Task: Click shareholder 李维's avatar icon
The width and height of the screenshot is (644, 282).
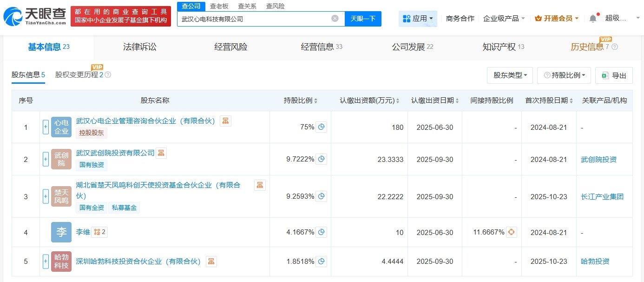Action: coord(60,232)
